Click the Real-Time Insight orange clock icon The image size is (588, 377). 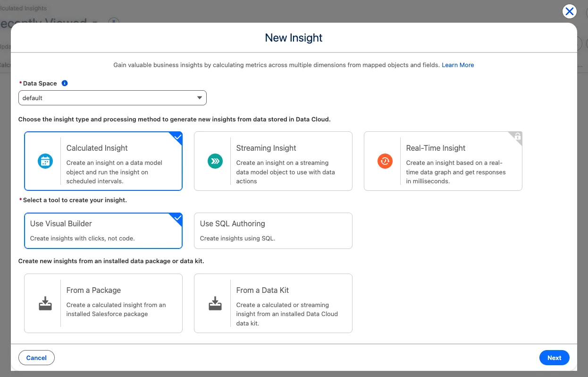coord(385,161)
